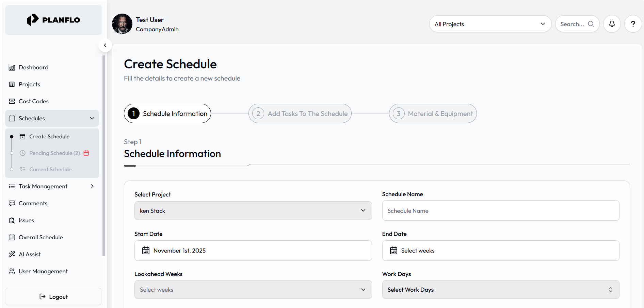
Task: Click the Schedule Name input field
Action: pyautogui.click(x=500, y=210)
